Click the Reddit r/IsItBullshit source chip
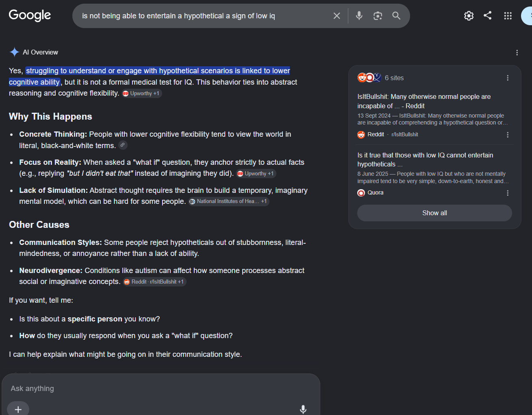Image resolution: width=532 pixels, height=415 pixels. (x=154, y=282)
